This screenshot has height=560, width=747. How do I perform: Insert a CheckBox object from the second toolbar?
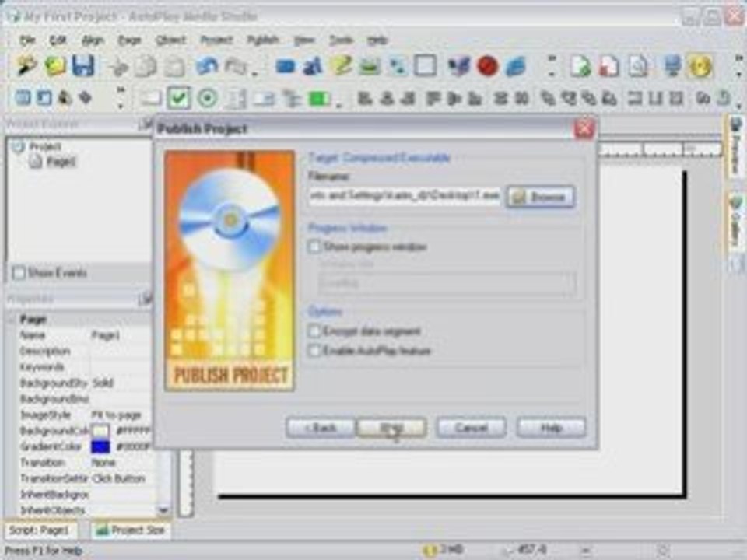point(179,98)
